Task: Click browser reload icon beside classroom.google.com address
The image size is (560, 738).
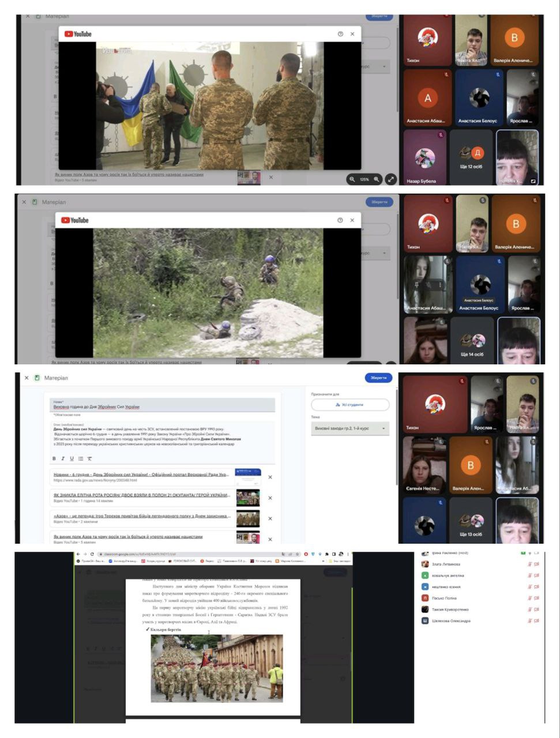Action: coord(92,554)
